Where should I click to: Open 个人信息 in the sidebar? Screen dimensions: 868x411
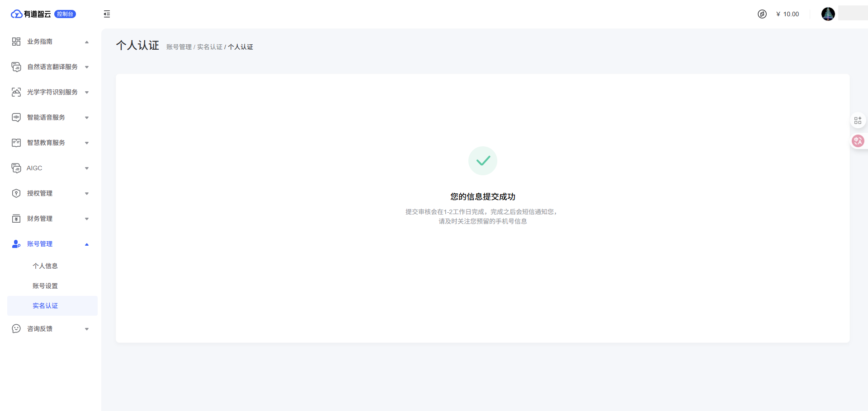tap(45, 266)
